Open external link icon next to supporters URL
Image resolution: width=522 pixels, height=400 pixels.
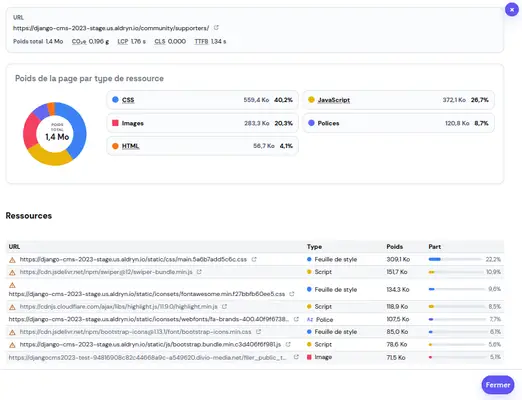(216, 28)
